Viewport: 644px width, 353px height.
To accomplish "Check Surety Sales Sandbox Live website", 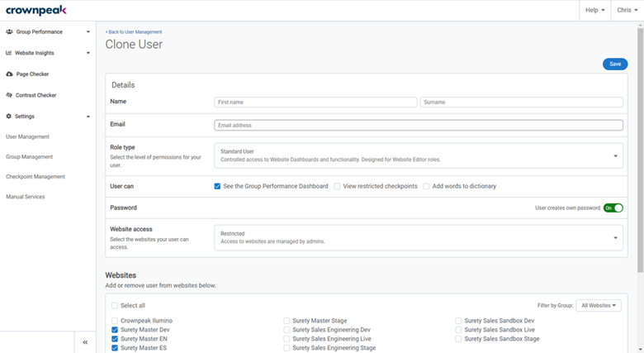I will pos(458,330).
